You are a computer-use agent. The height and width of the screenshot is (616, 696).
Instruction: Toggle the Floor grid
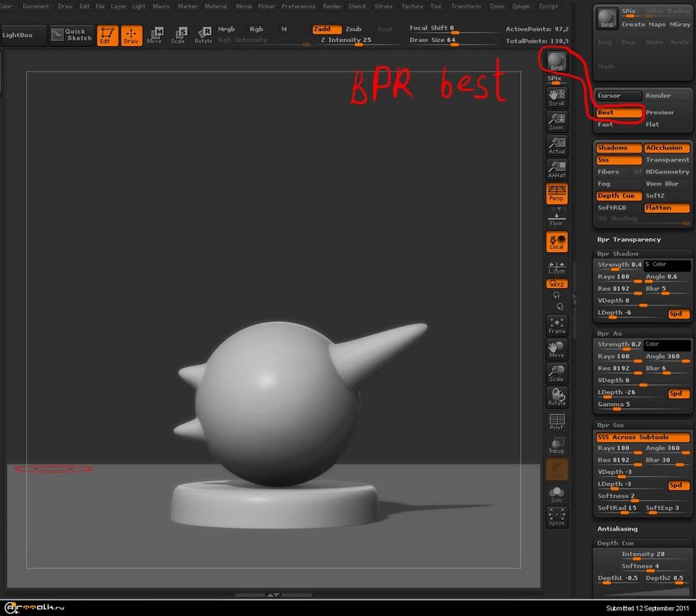556,218
